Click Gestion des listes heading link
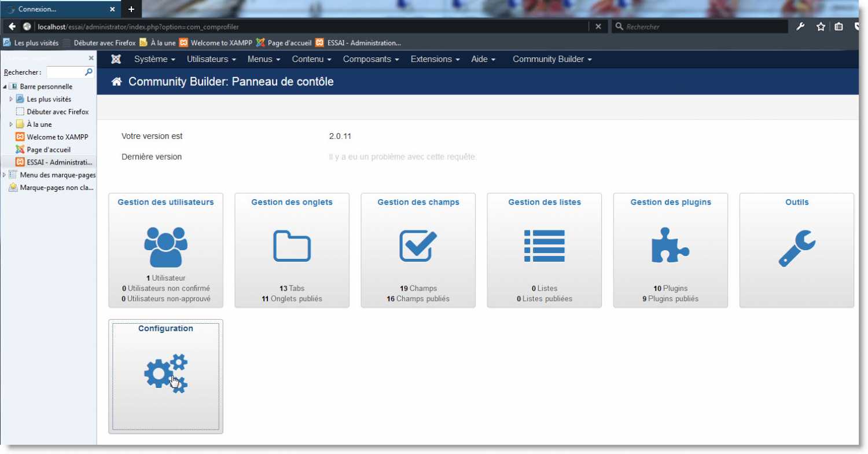The width and height of the screenshot is (868, 454). (x=545, y=202)
